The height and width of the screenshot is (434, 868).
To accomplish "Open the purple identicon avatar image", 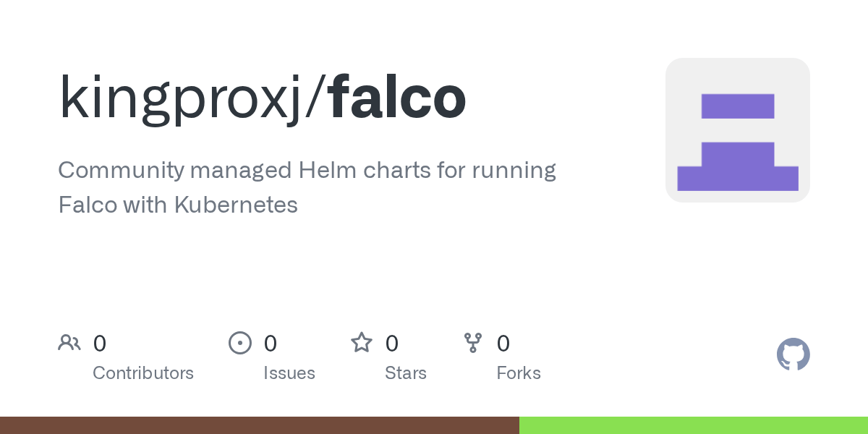I will point(737,130).
